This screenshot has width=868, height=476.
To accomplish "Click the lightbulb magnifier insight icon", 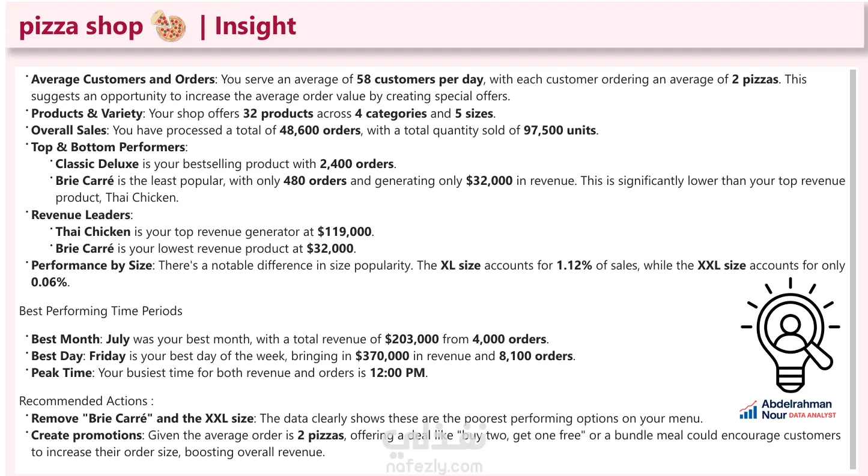I will (790, 334).
